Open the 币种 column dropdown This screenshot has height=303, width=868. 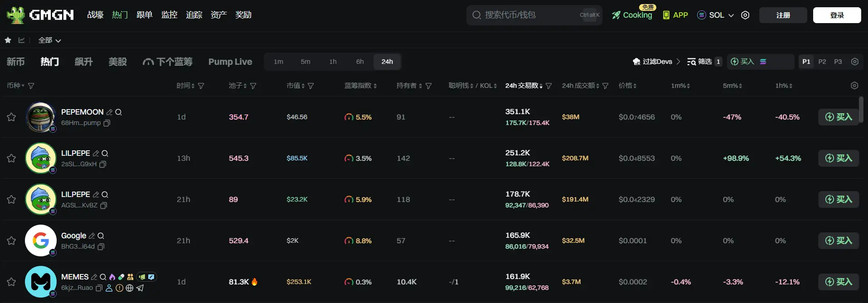(16, 86)
